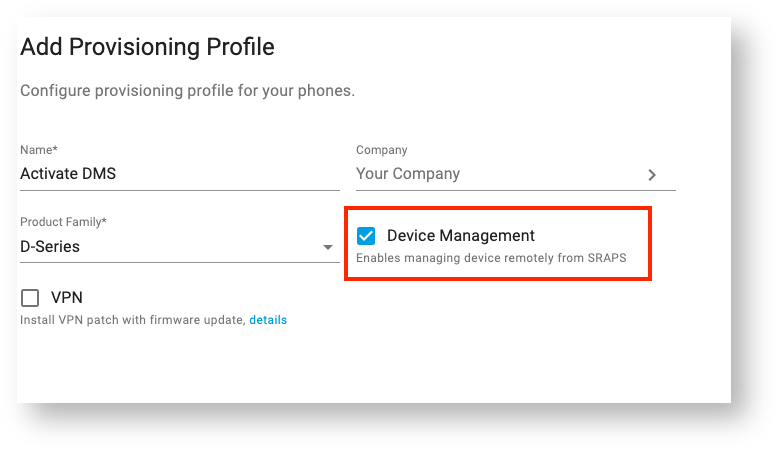Screen dimensions: 779x451
Task: Open the Company selector field
Action: (x=500, y=174)
